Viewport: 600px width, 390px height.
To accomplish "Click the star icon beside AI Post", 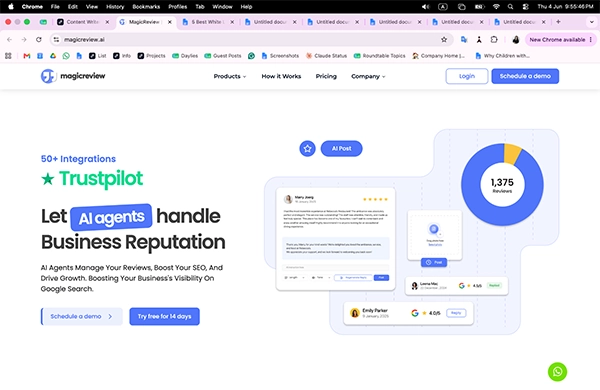I will (307, 148).
